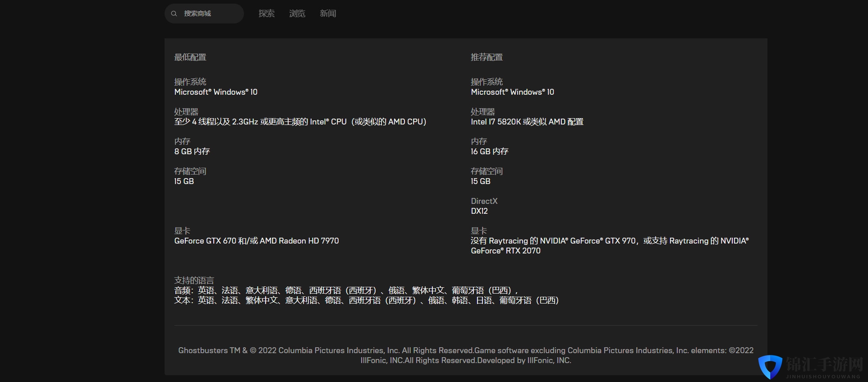Click the 文本 languages line
Image resolution: width=868 pixels, height=382 pixels.
coord(367,300)
